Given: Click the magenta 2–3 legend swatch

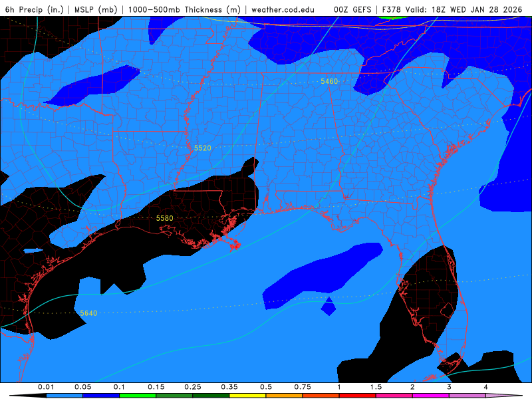Looking at the screenshot, I should pyautogui.click(x=431, y=396).
